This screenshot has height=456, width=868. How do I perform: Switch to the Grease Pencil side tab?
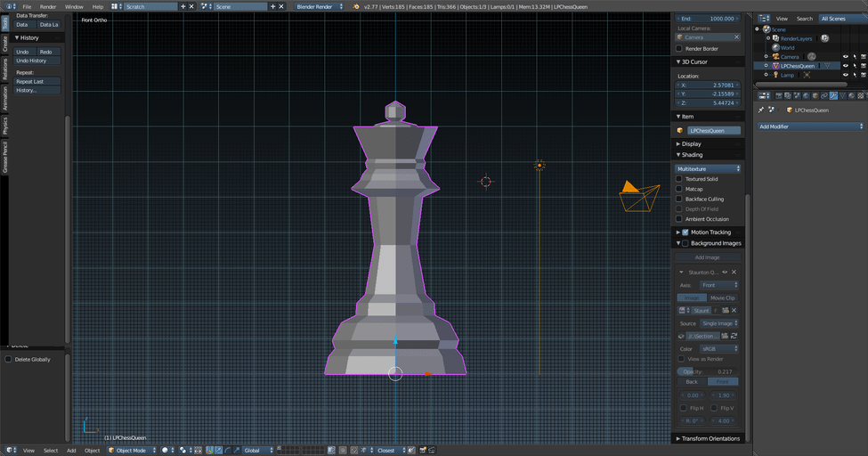point(4,156)
